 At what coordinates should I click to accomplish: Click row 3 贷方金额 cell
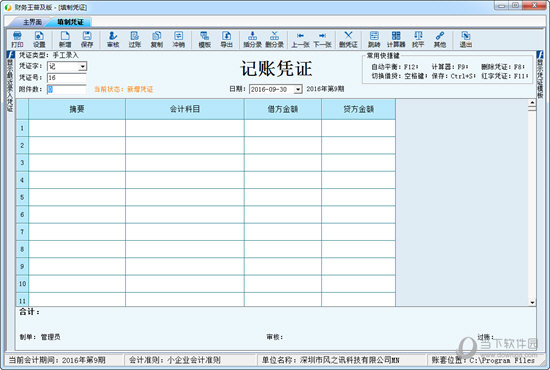point(358,162)
